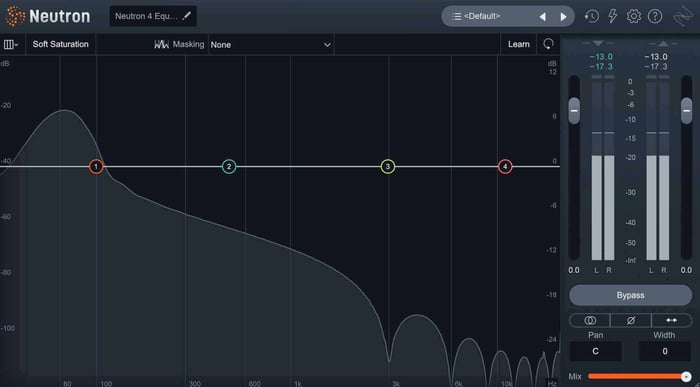Click the Width value field showing 0

coord(665,351)
